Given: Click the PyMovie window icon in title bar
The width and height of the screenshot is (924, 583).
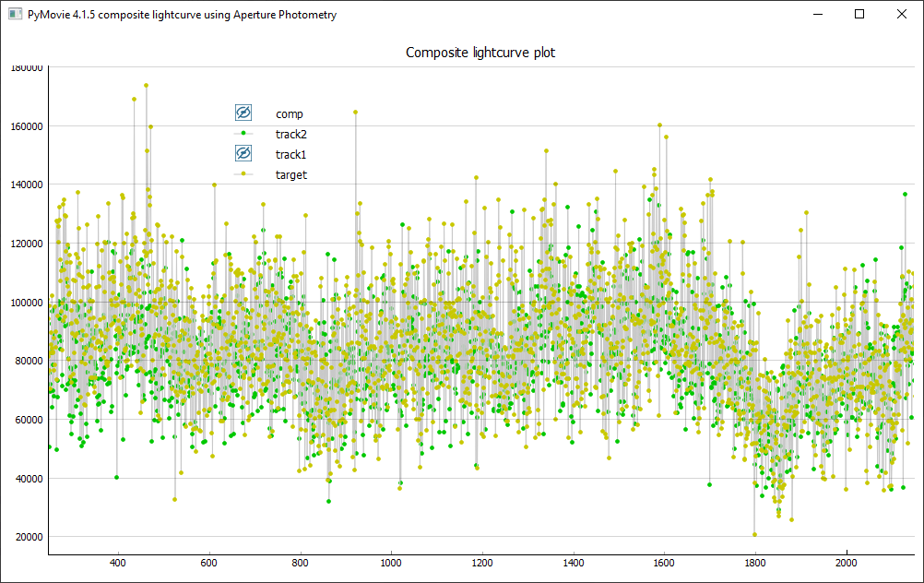Looking at the screenshot, I should click(15, 15).
